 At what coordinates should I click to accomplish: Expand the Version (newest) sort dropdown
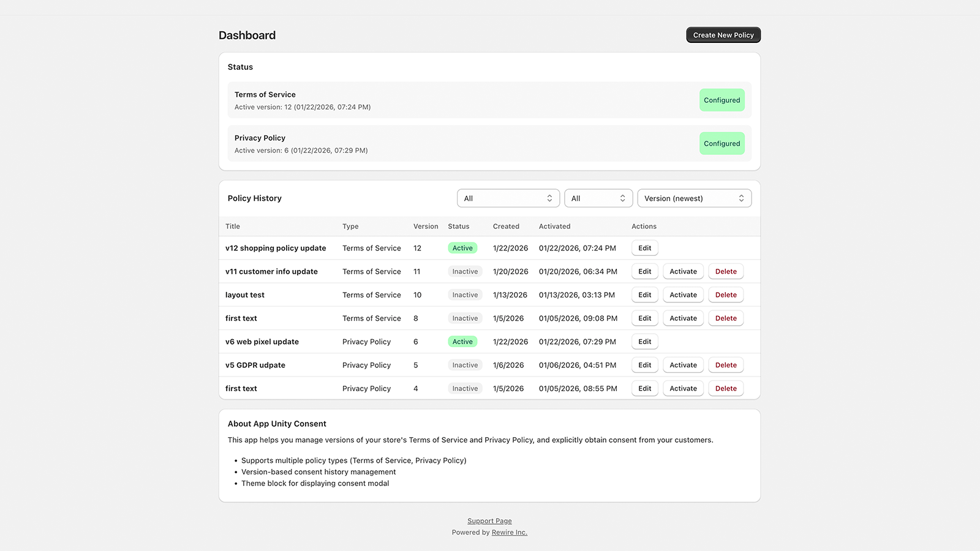coord(695,198)
